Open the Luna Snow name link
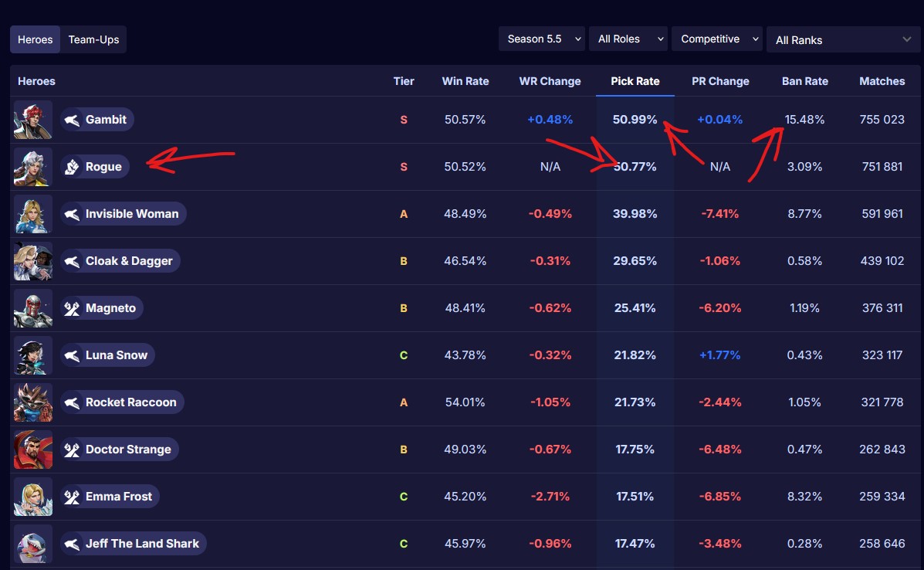 [117, 355]
